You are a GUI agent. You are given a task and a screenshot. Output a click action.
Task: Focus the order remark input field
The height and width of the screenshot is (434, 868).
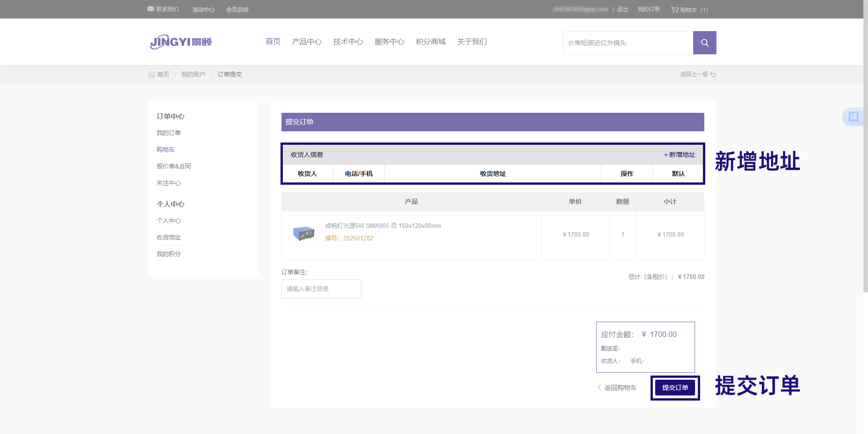pos(321,289)
